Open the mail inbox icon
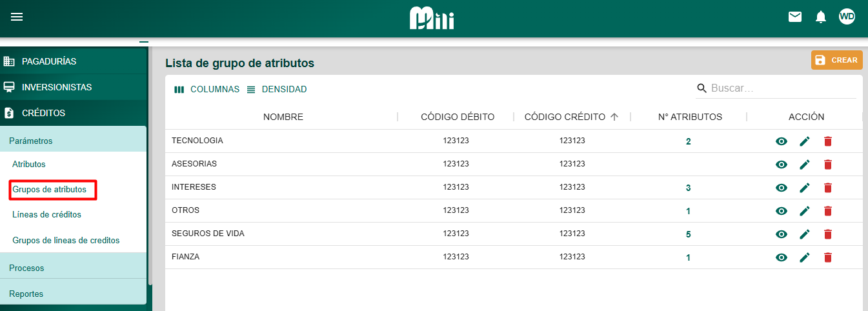This screenshot has height=311, width=868. 795,17
